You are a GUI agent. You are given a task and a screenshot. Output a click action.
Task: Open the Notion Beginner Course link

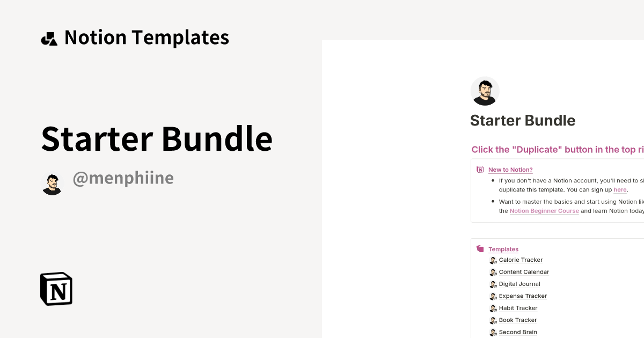tap(544, 211)
